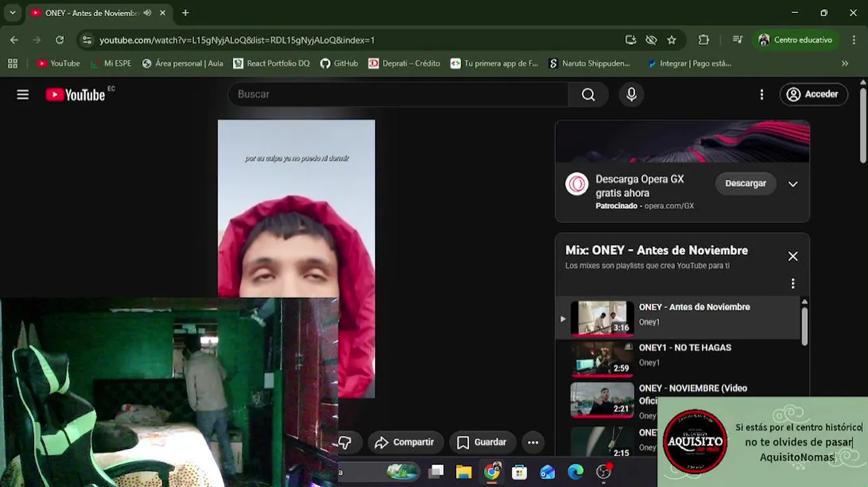Open Microsoft Store from taskbar
Image resolution: width=868 pixels, height=487 pixels.
pos(519,471)
